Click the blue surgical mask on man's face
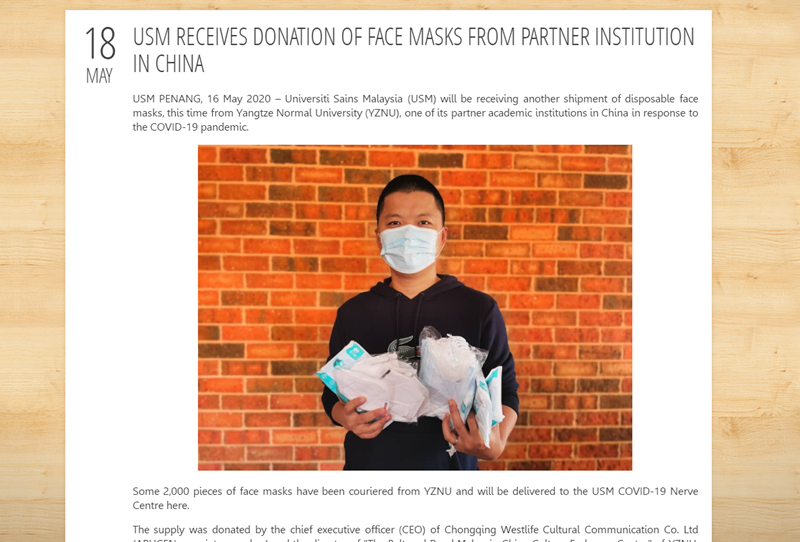The height and width of the screenshot is (542, 800). [411, 249]
